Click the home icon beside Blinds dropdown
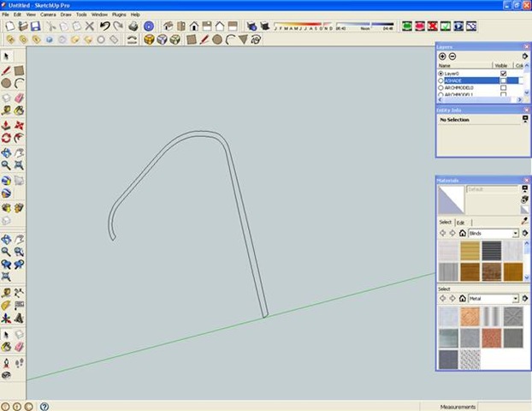This screenshot has height=411, width=532. 462,233
